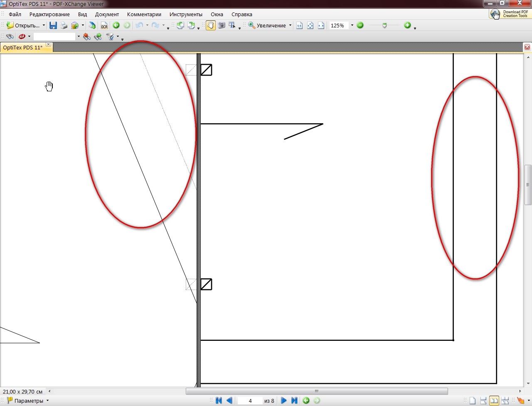532x406 pixels.
Task: Click the 125% zoom value field
Action: click(x=339, y=25)
